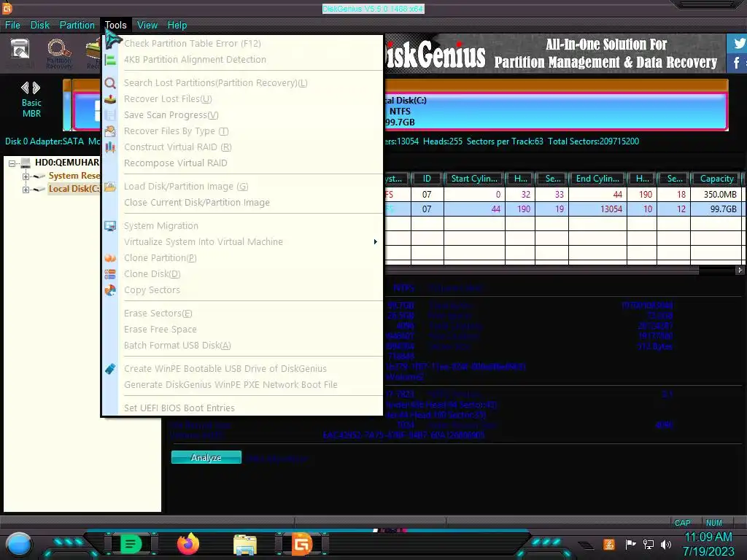Click the WinPE Bootable USB Drive icon
The height and width of the screenshot is (560, 747).
110,368
